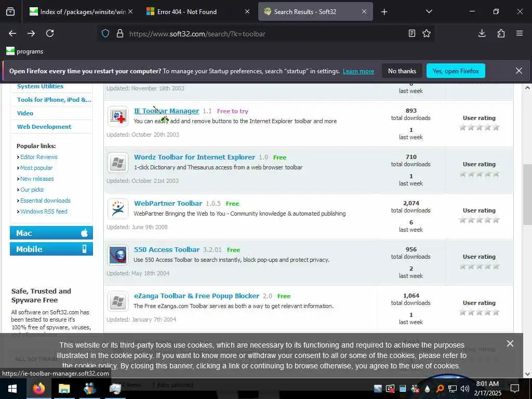The height and width of the screenshot is (399, 532).
Task: Toggle reader view icon
Action: pyautogui.click(x=411, y=33)
